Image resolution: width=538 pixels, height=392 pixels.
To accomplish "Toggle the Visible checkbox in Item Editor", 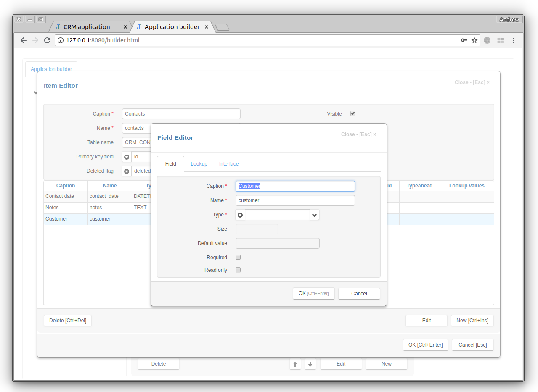I will (353, 113).
